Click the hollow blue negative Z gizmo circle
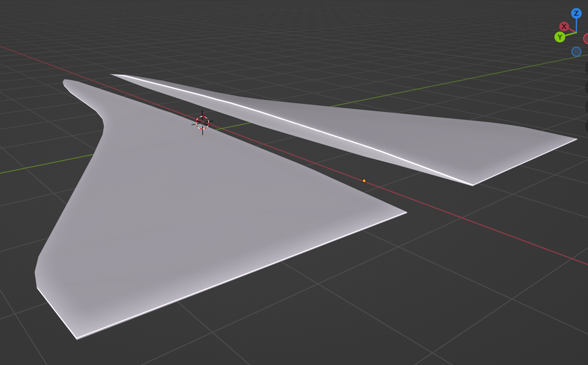This screenshot has height=365, width=588. point(576,52)
